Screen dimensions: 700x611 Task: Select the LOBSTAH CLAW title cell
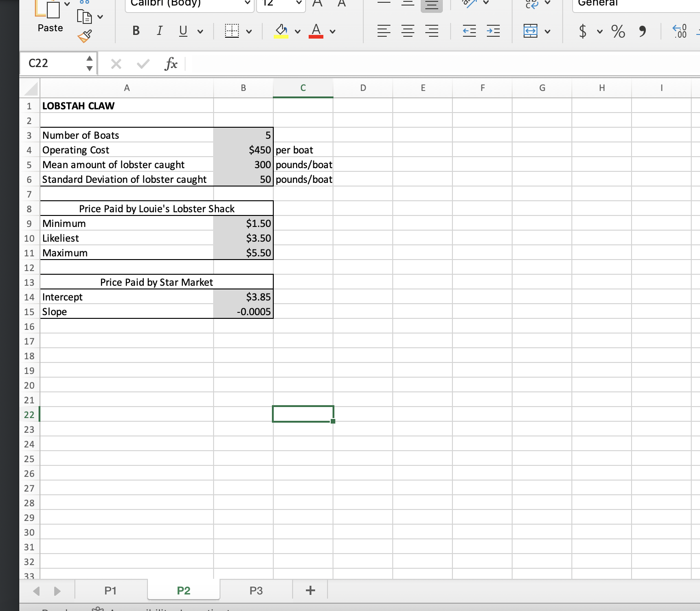coord(127,106)
